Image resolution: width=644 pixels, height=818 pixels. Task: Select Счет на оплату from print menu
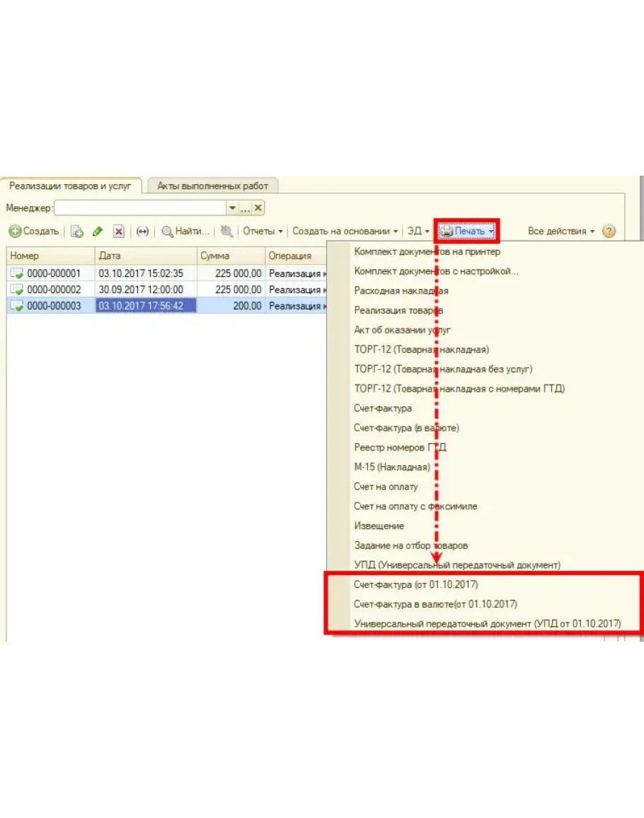tap(386, 487)
